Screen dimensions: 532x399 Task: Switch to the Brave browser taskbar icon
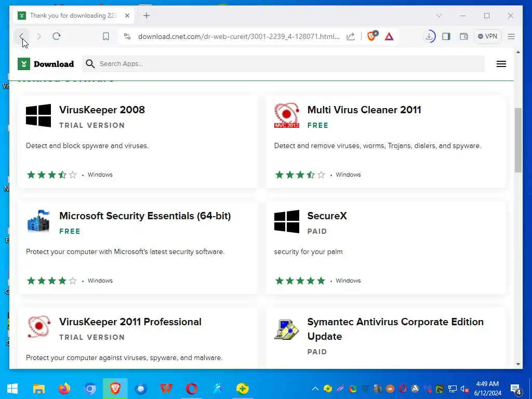(x=115, y=389)
